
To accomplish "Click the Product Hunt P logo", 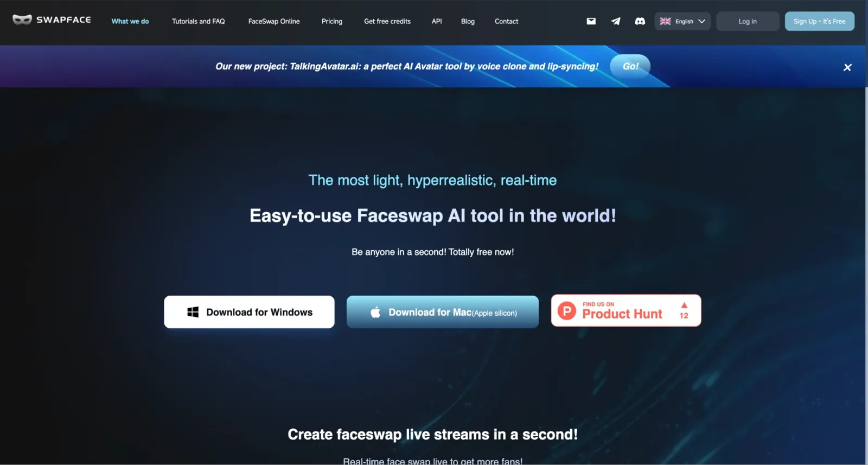I will pyautogui.click(x=567, y=311).
